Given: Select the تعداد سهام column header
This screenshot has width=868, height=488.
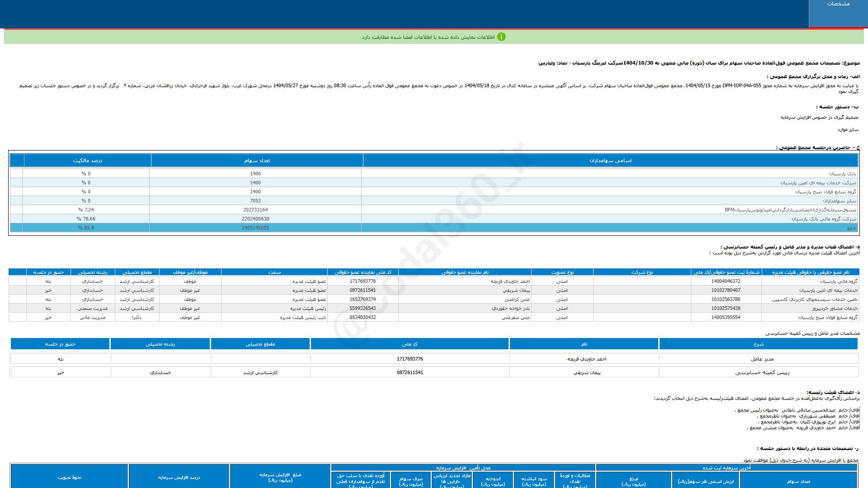Looking at the screenshot, I should (257, 160).
